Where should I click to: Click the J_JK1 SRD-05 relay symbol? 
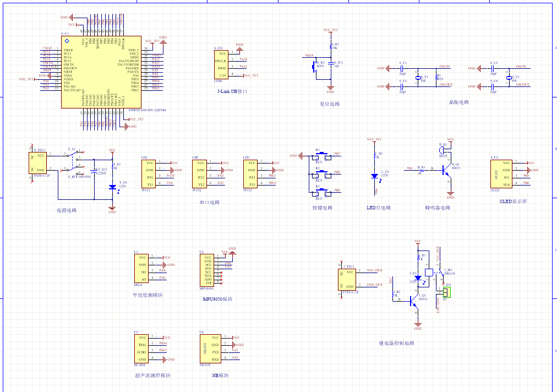429,271
